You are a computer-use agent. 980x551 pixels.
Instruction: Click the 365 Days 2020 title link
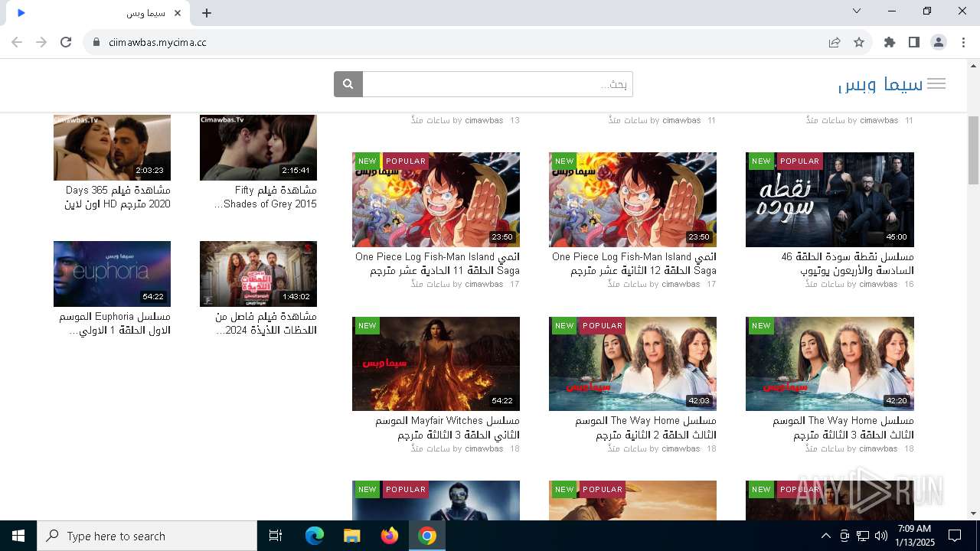pos(117,197)
